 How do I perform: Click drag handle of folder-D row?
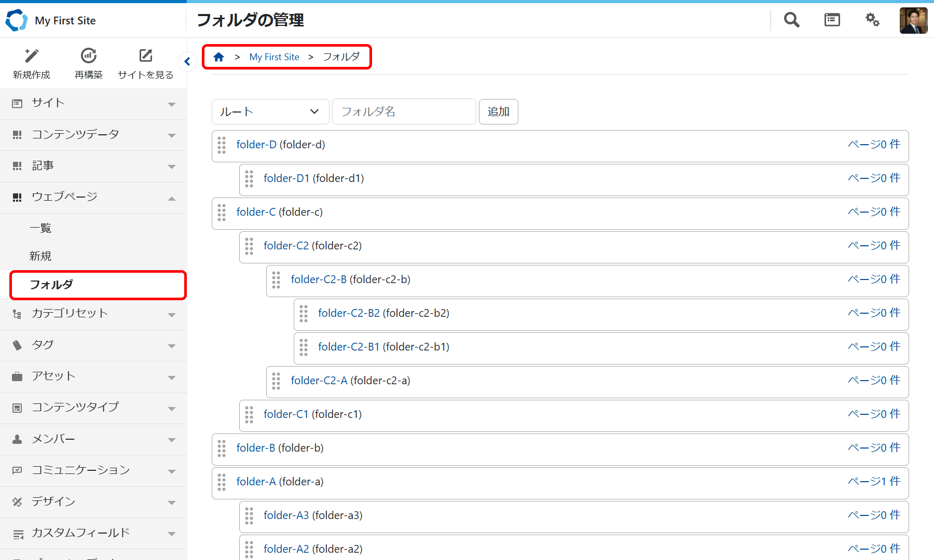click(222, 145)
